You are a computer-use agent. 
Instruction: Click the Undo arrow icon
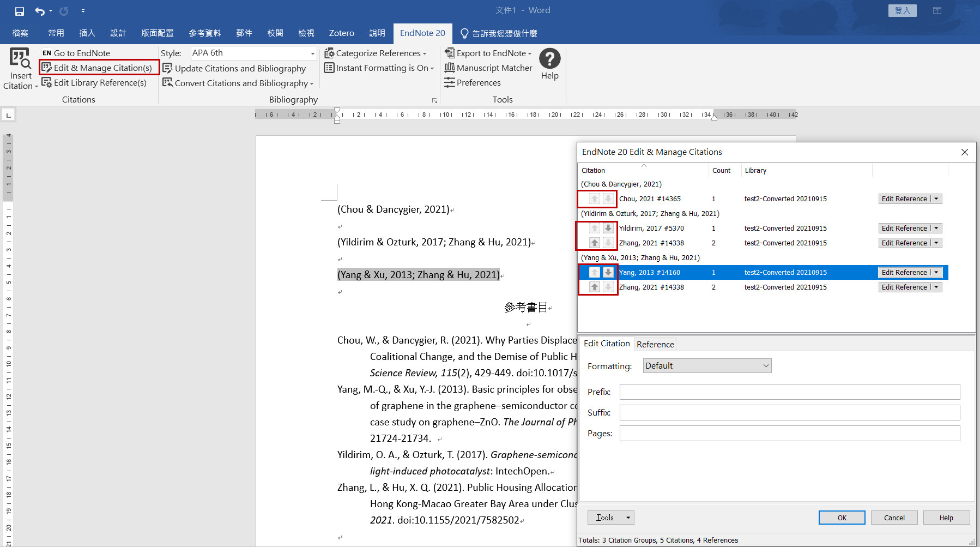pos(40,11)
